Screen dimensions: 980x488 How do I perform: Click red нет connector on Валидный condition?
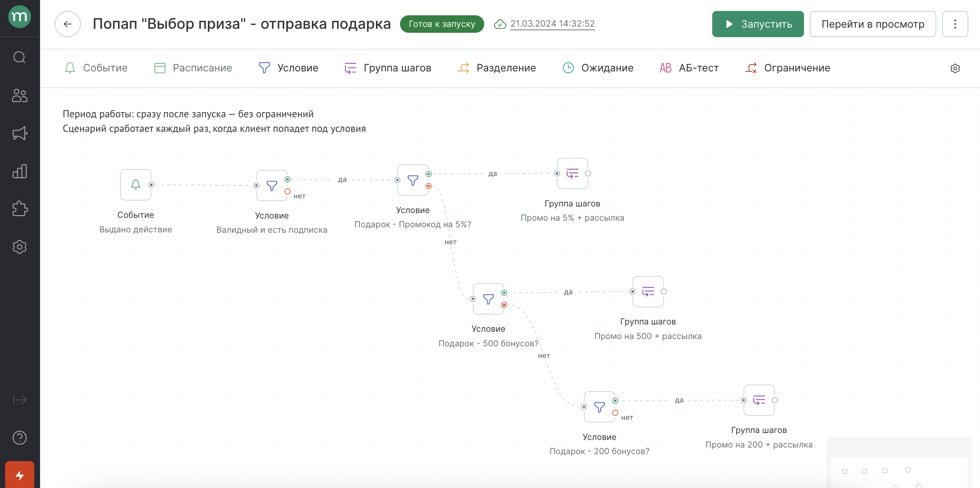[287, 191]
